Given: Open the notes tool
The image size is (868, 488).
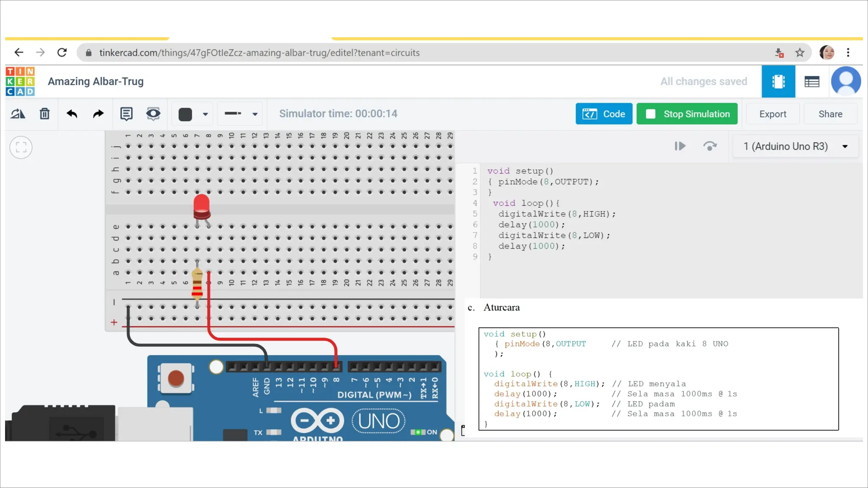Looking at the screenshot, I should [x=126, y=114].
